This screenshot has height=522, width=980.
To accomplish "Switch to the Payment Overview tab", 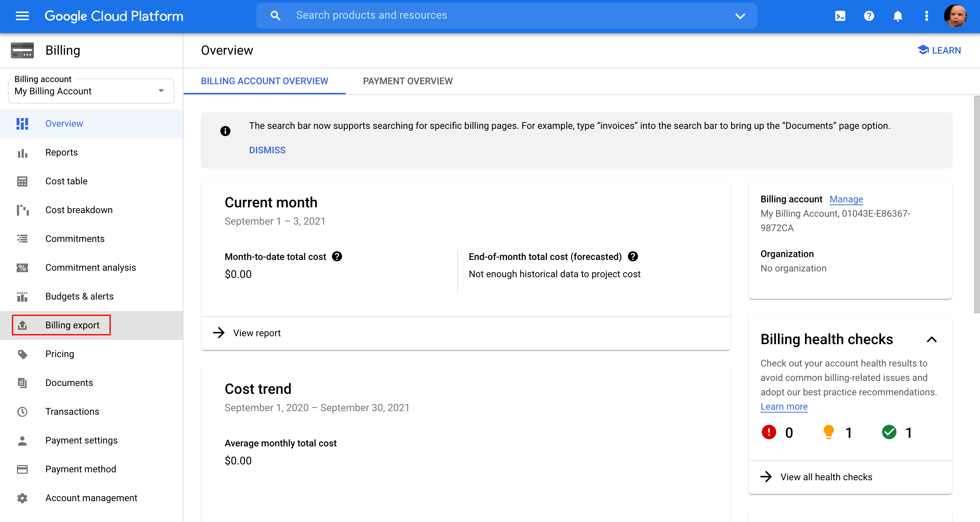I will pyautogui.click(x=408, y=81).
